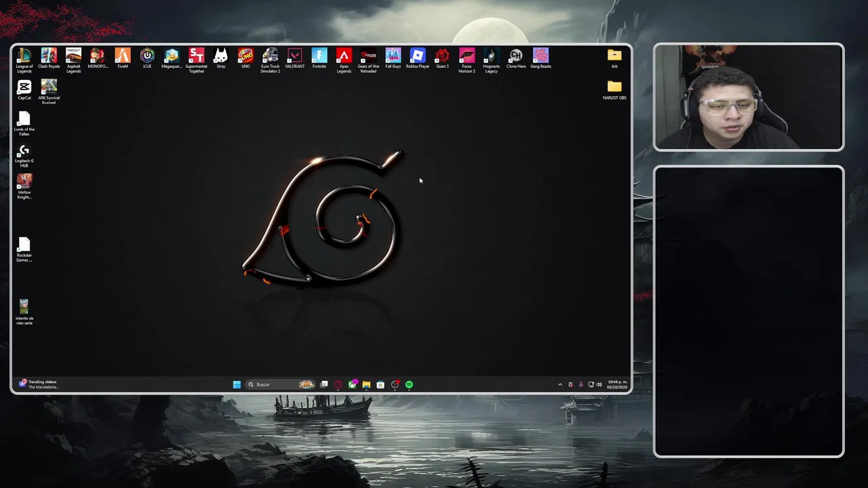The height and width of the screenshot is (488, 868).
Task: Select the FiveM shortcut
Action: coord(123,58)
